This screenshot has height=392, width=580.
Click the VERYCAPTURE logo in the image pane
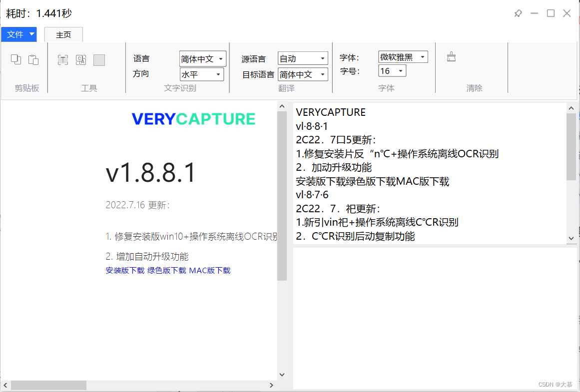pyautogui.click(x=193, y=119)
